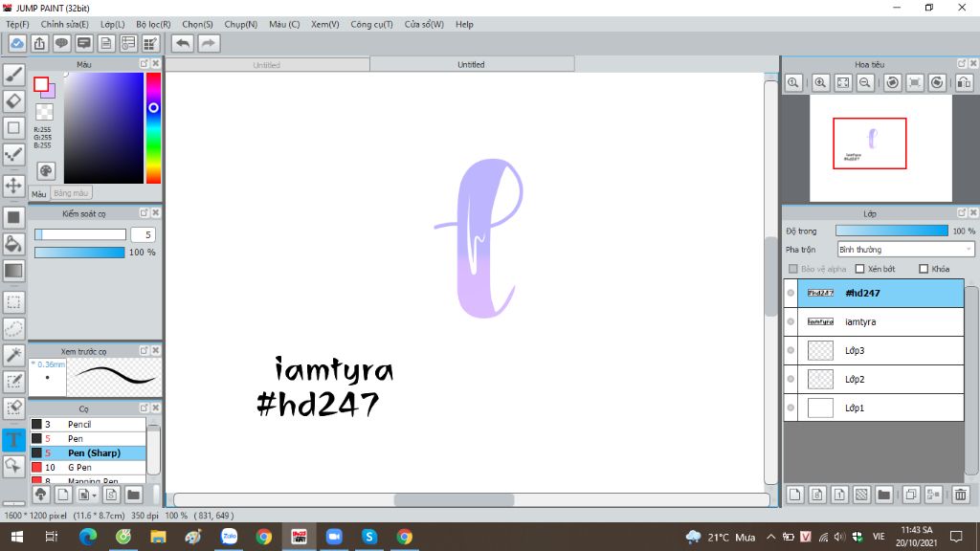Viewport: 980px width, 551px height.
Task: Open the color palette wheel button
Action: 46,171
